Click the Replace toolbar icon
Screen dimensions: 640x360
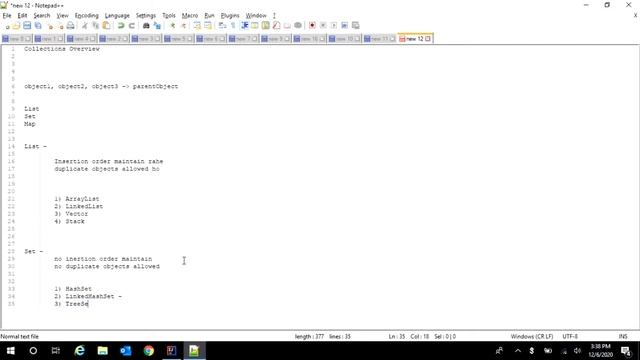(157, 26)
